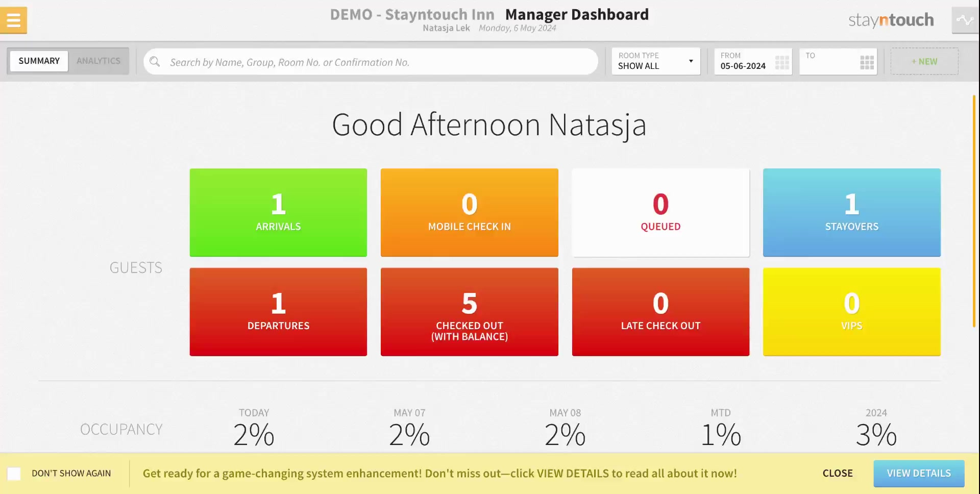The height and width of the screenshot is (494, 980).
Task: Click the search magnifier icon
Action: click(155, 62)
